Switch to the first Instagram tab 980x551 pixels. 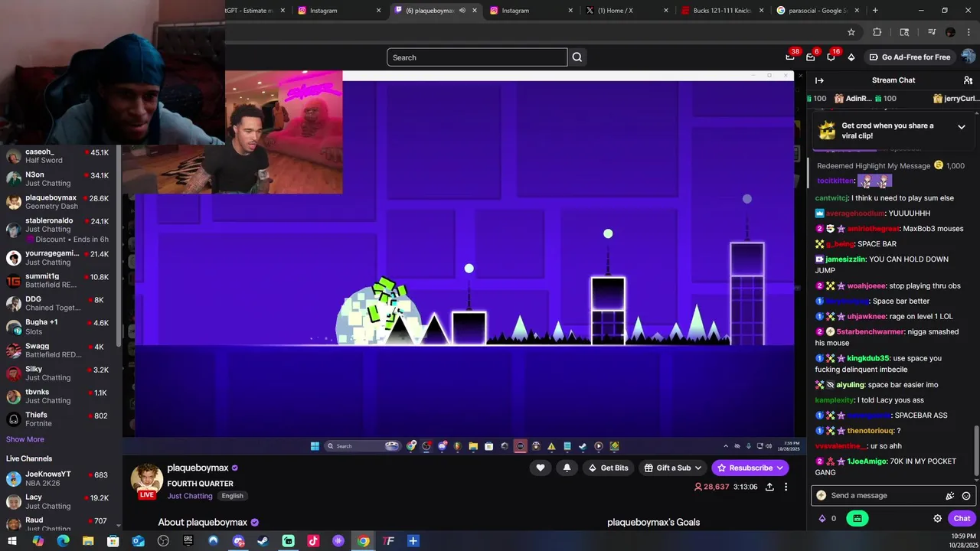point(339,11)
